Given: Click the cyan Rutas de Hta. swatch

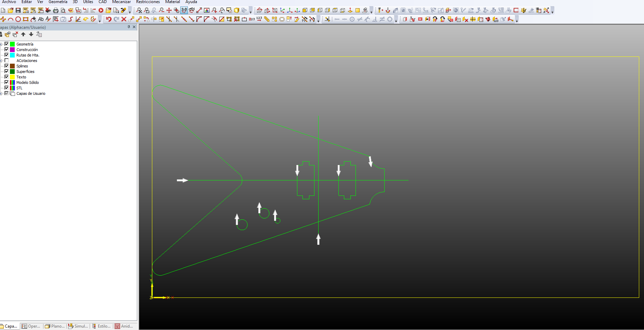Looking at the screenshot, I should click(x=12, y=55).
